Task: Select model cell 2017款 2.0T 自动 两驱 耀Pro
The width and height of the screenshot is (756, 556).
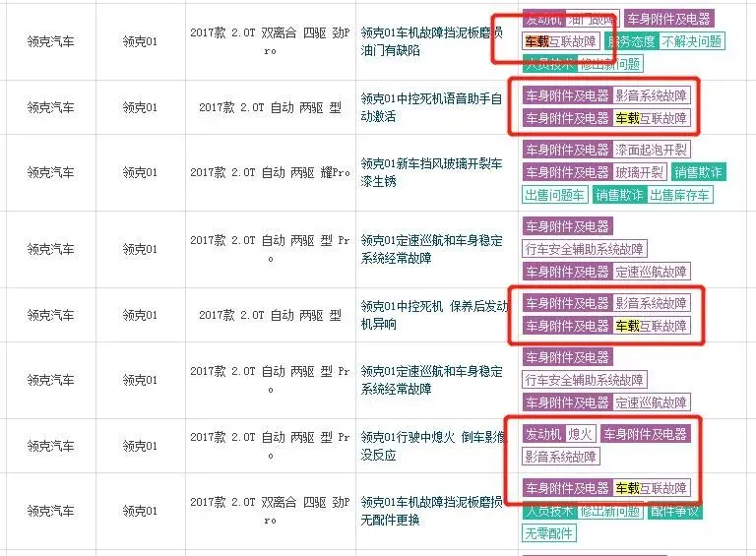Action: click(270, 172)
